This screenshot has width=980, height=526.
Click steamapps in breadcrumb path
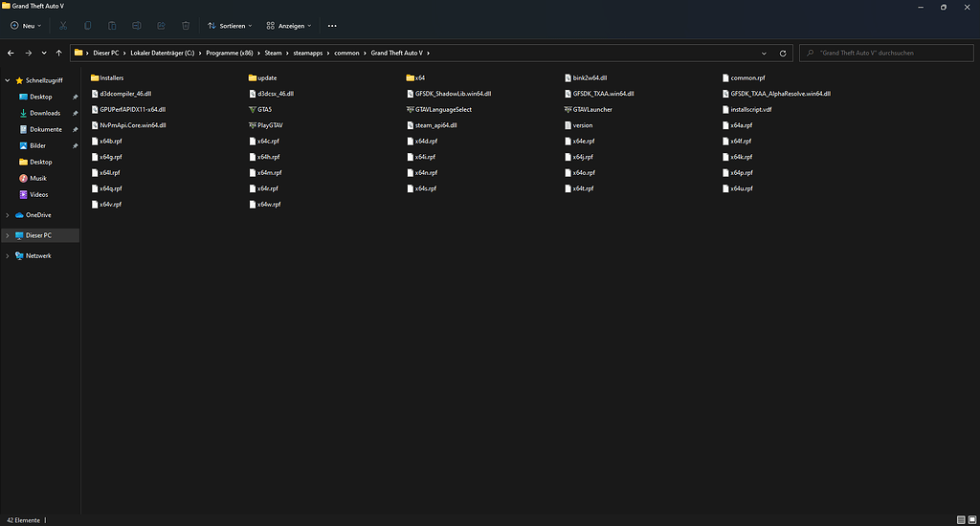[x=308, y=54]
